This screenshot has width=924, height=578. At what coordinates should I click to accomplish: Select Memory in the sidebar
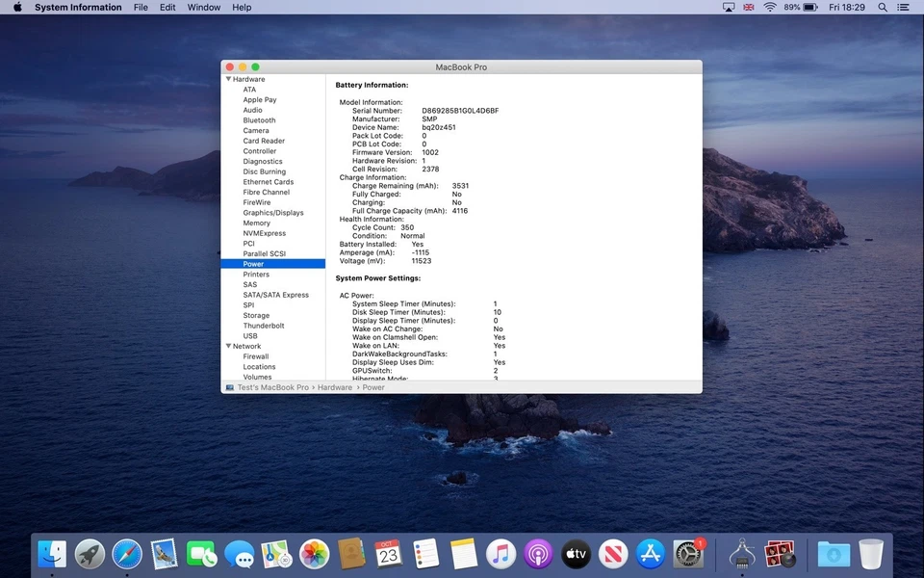point(256,223)
